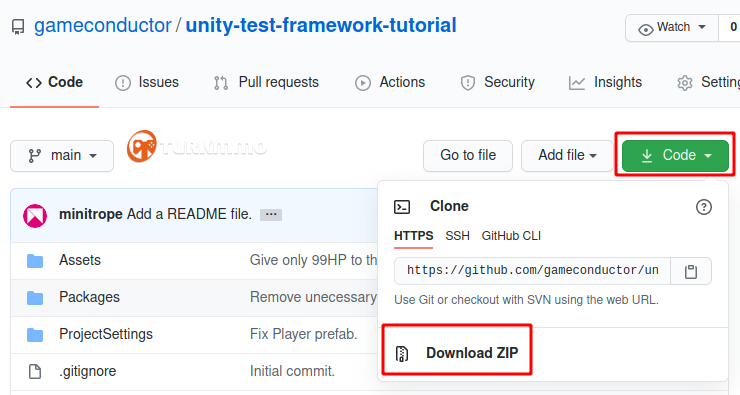Open the Pull requests tab
Screen dimensions: 740x395
[266, 83]
